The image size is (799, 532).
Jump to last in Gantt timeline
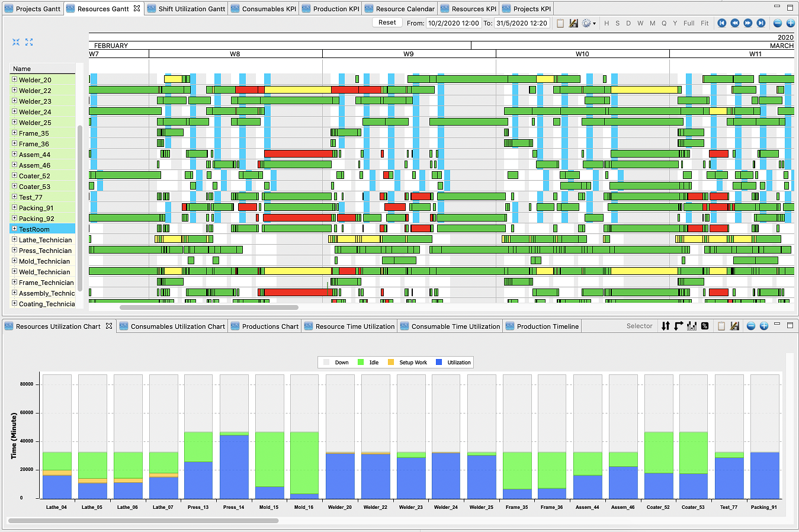tap(761, 23)
